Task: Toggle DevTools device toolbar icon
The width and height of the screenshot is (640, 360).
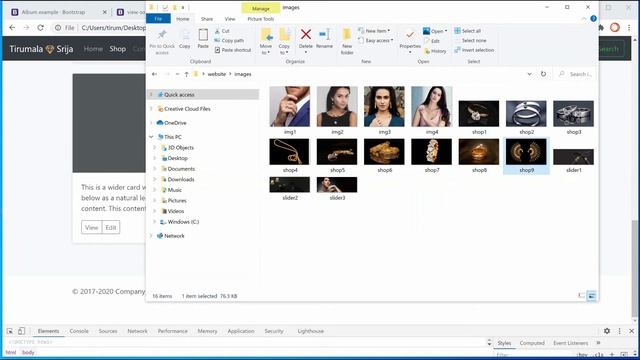Action: (x=22, y=331)
